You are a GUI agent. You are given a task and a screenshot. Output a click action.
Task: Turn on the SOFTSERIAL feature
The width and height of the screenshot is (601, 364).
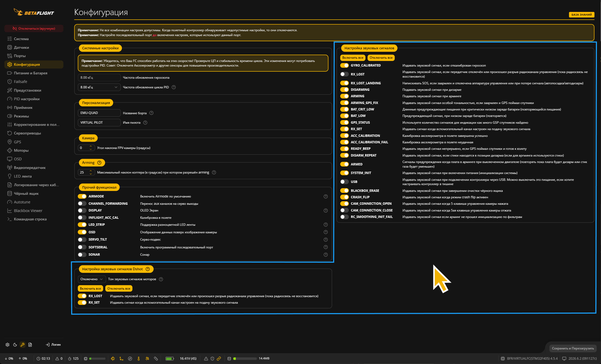tap(82, 247)
